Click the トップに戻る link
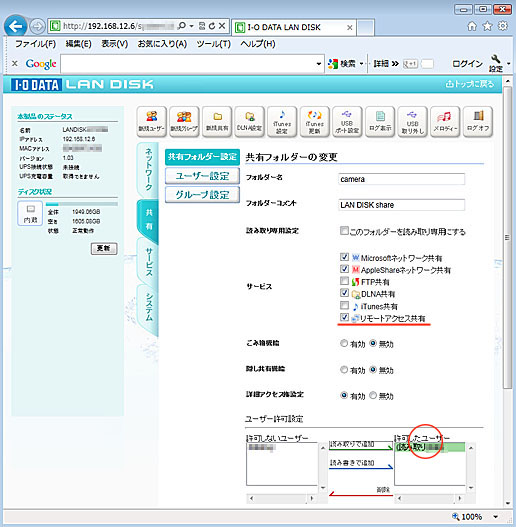516x527 pixels. (x=470, y=84)
